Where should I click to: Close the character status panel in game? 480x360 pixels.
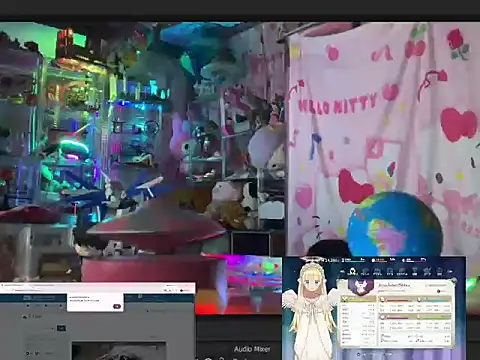coord(453,281)
